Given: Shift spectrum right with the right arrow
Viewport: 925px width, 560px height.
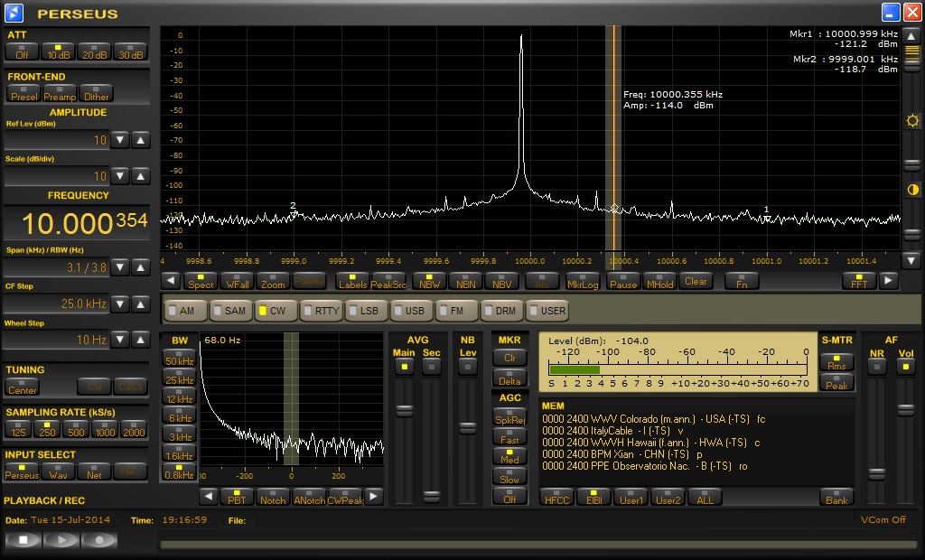Looking at the screenshot, I should (888, 281).
